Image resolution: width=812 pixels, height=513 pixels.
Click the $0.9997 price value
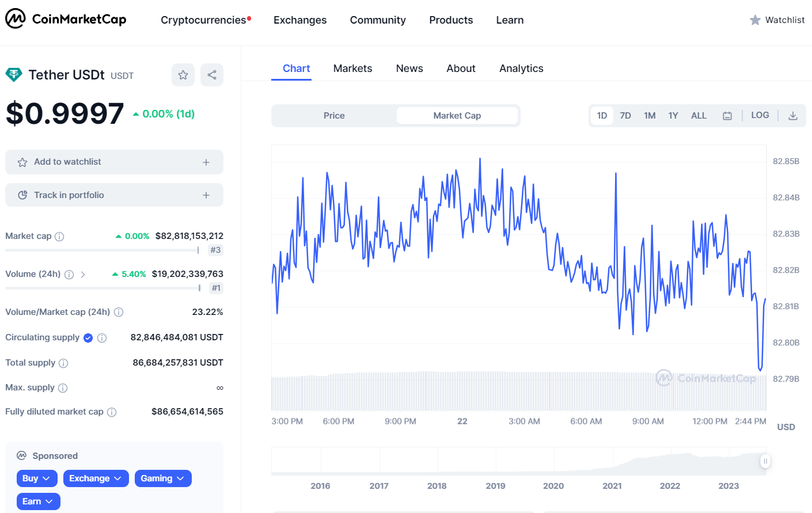click(x=65, y=113)
